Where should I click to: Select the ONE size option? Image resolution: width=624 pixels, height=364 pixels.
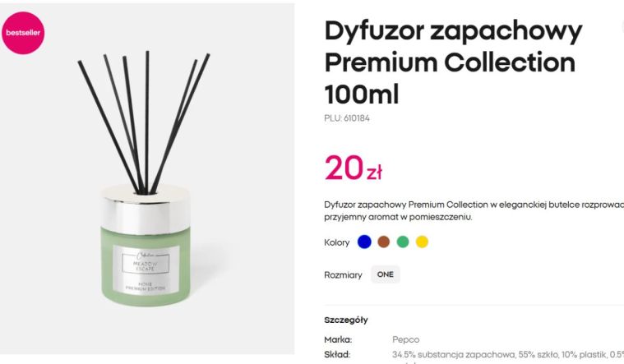[x=386, y=274]
